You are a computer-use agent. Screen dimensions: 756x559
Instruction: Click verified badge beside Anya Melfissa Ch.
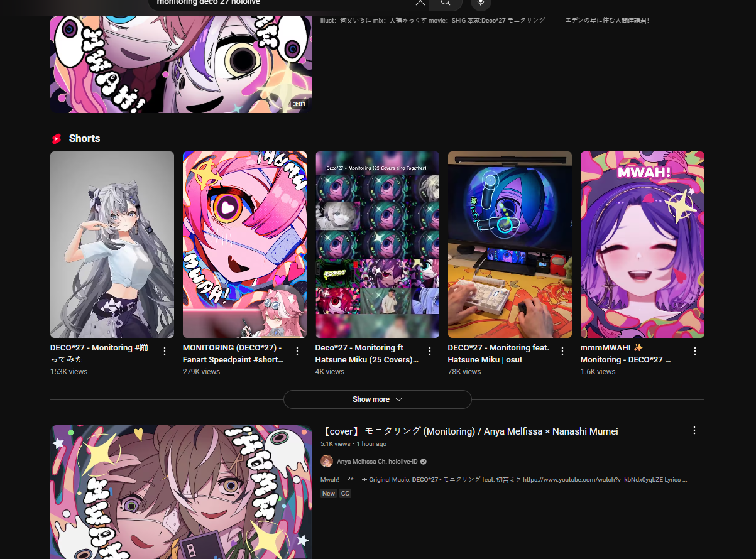click(424, 462)
